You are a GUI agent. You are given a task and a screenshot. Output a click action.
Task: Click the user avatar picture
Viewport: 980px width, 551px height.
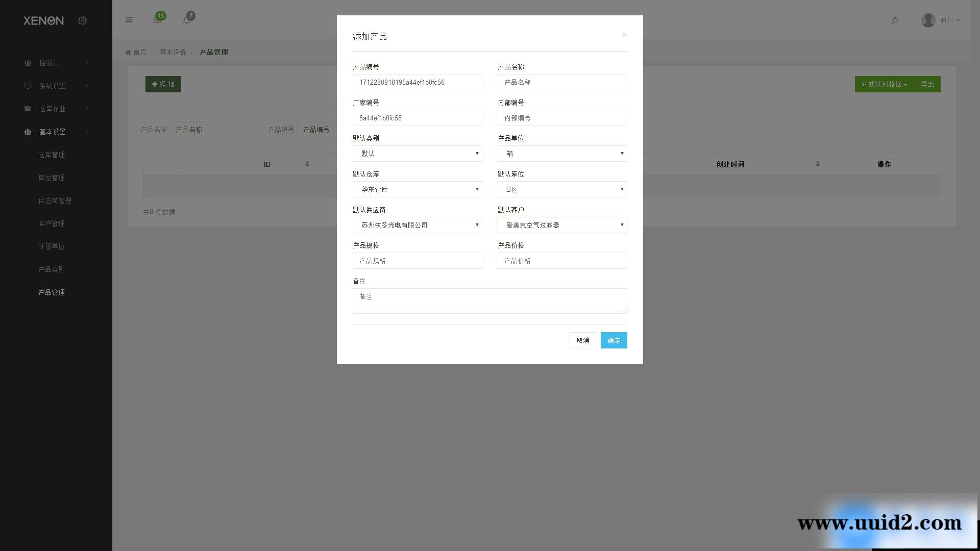[928, 20]
